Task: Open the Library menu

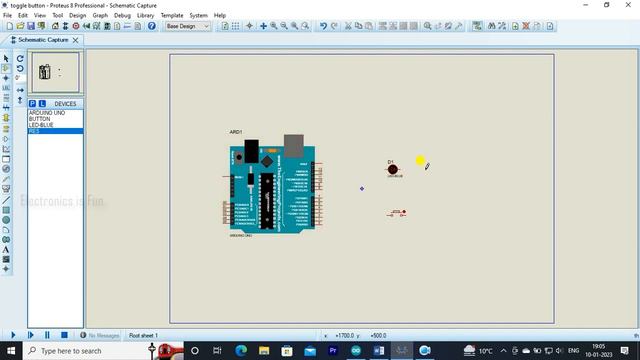Action: coord(145,16)
